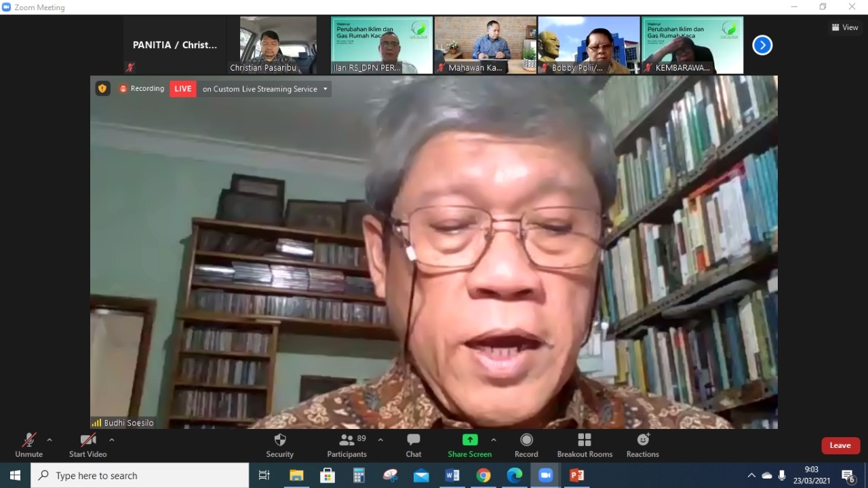Unmute the microphone
868x488 pixels.
click(28, 445)
